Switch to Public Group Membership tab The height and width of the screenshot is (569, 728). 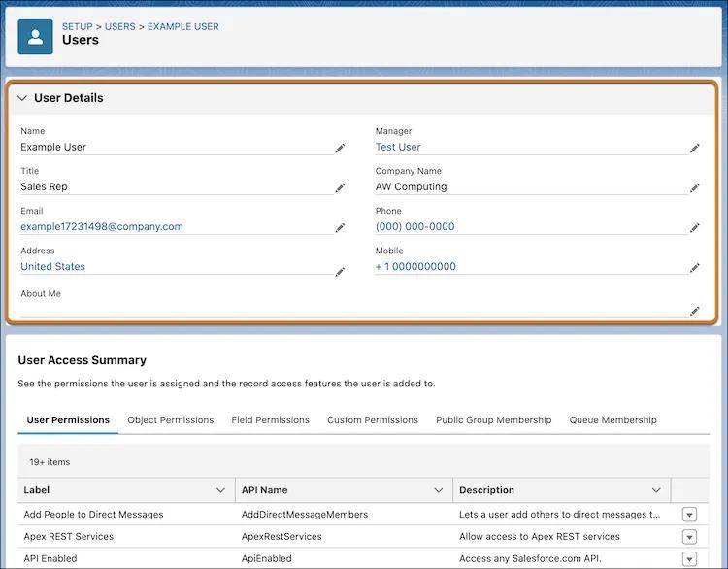[493, 420]
